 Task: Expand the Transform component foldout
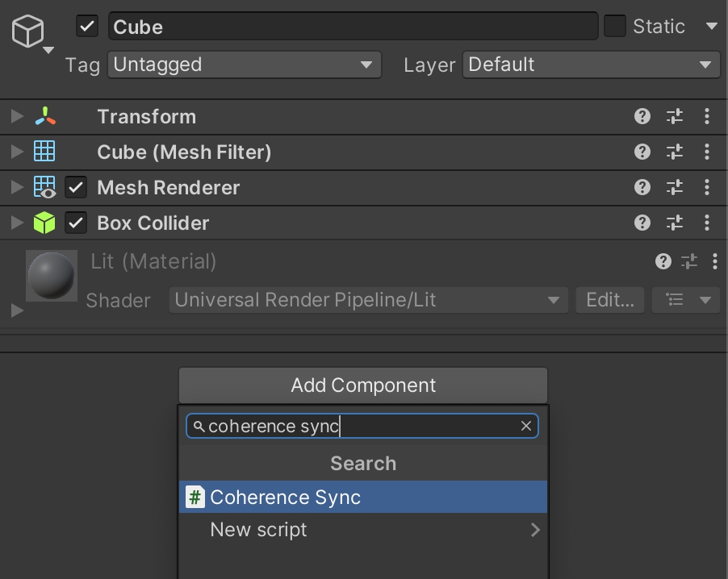point(17,117)
